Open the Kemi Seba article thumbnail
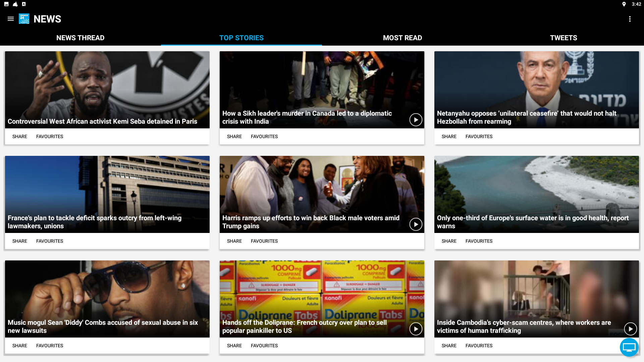The width and height of the screenshot is (644, 362). 107,89
